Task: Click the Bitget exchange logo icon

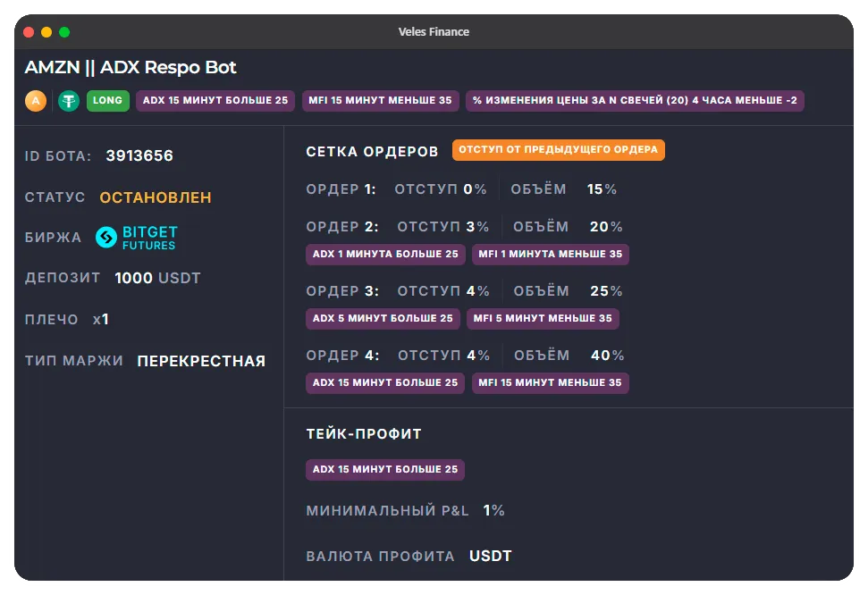Action: 106,237
